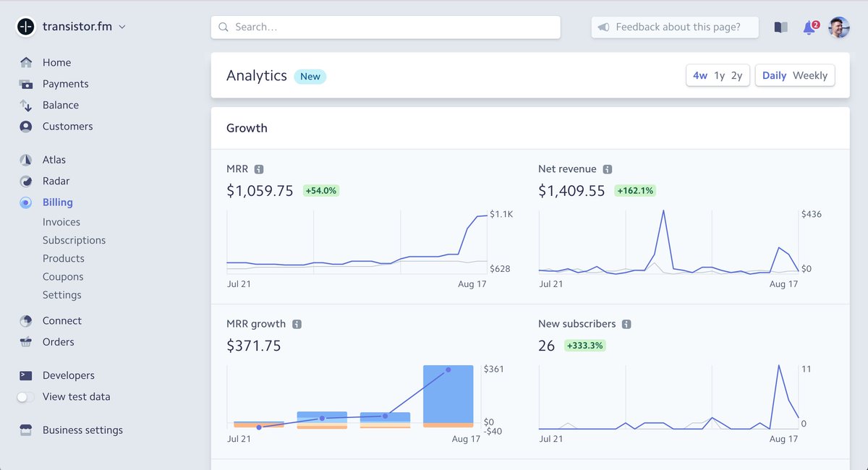Select the Weekly interval option
868x470 pixels.
809,75
